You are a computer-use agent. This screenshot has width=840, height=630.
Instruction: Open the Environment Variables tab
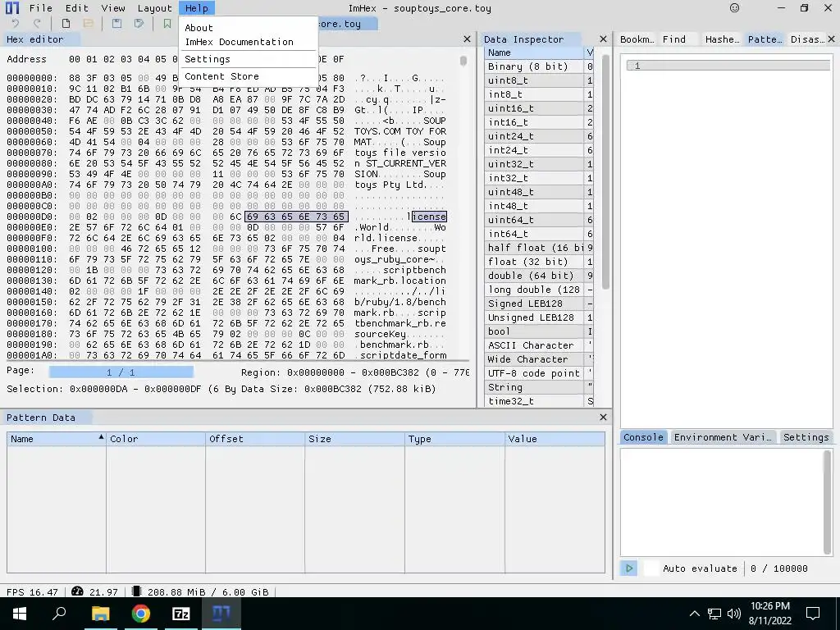coord(723,437)
